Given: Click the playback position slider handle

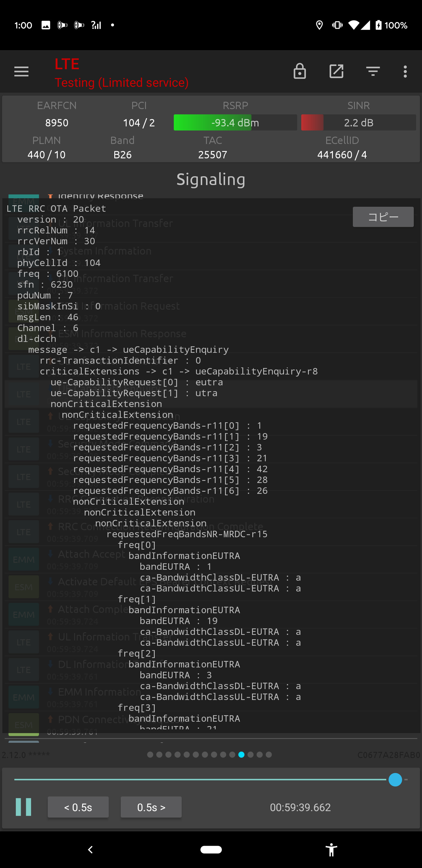Looking at the screenshot, I should coord(395,779).
